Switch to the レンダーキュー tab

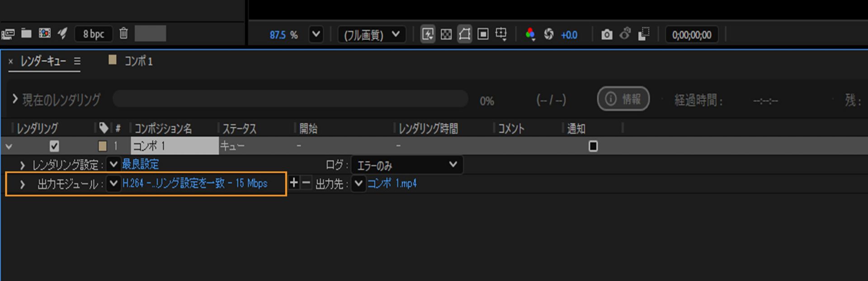[x=43, y=61]
